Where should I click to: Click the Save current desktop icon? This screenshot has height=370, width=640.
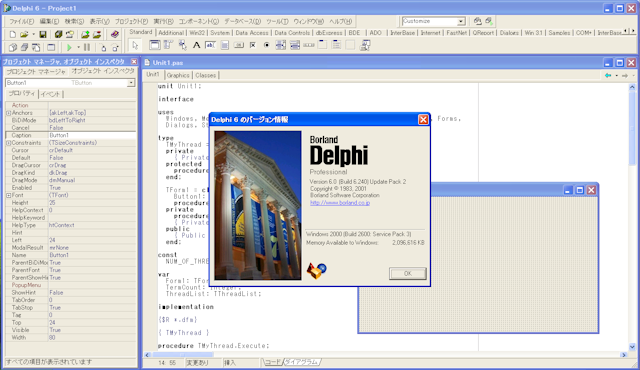(x=478, y=21)
